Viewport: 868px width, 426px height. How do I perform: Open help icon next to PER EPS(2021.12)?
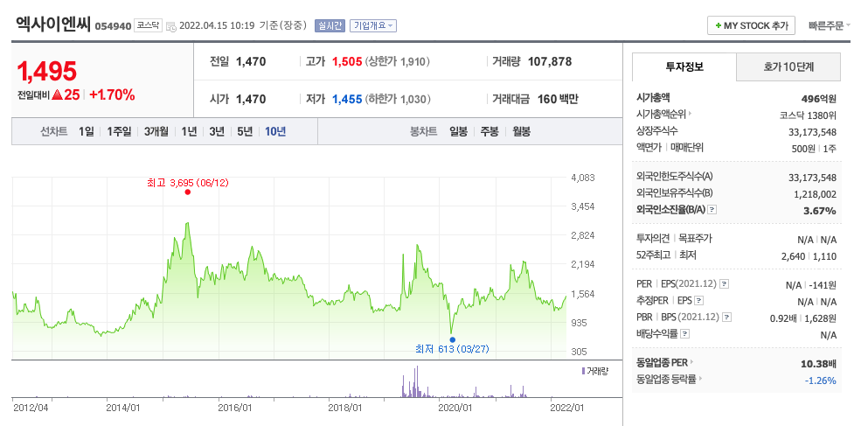point(724,283)
